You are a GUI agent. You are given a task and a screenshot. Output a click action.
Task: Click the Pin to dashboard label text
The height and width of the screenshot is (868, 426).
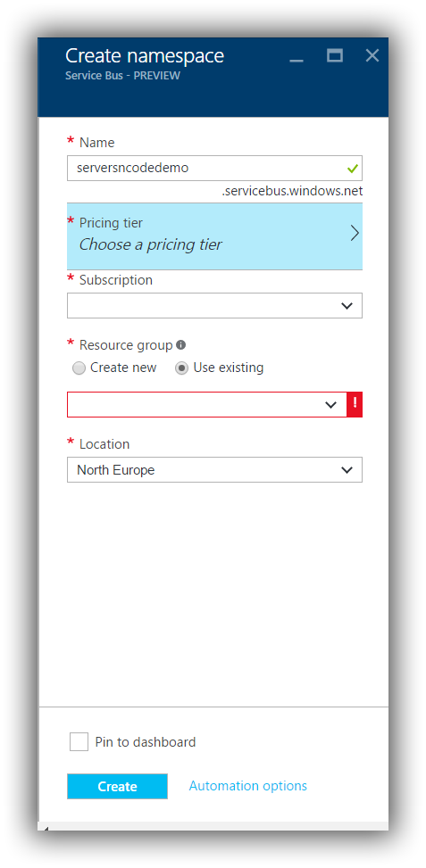[x=146, y=742]
